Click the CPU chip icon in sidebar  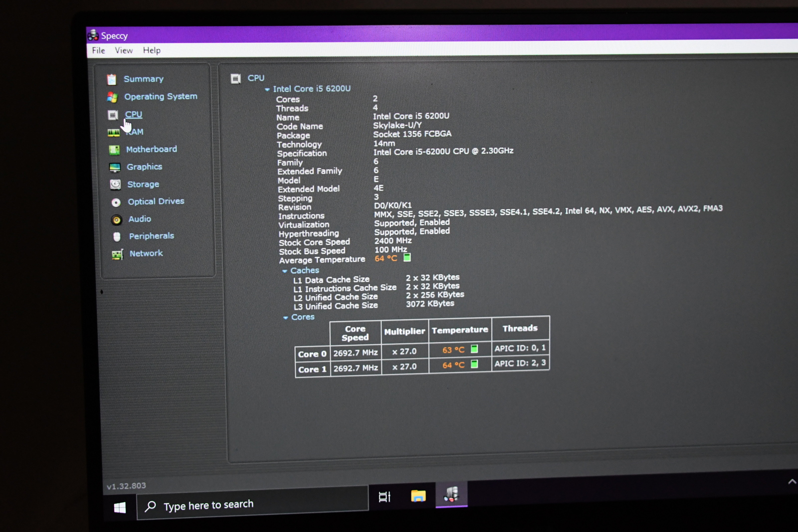[113, 115]
